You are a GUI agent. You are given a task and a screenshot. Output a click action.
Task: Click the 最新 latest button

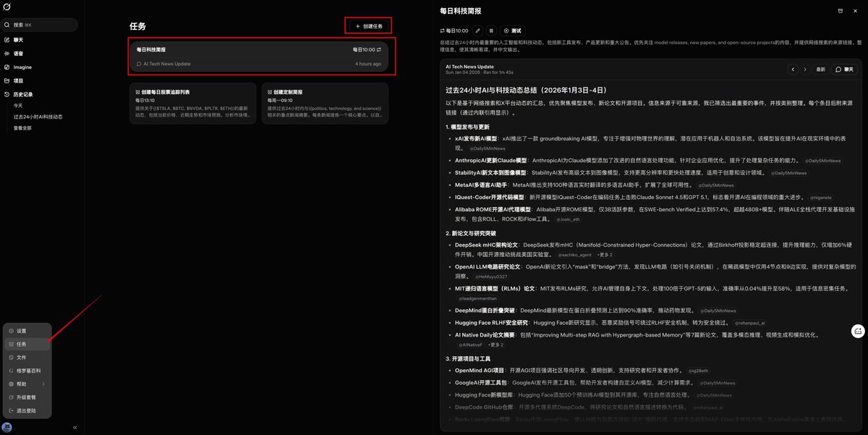pos(820,69)
